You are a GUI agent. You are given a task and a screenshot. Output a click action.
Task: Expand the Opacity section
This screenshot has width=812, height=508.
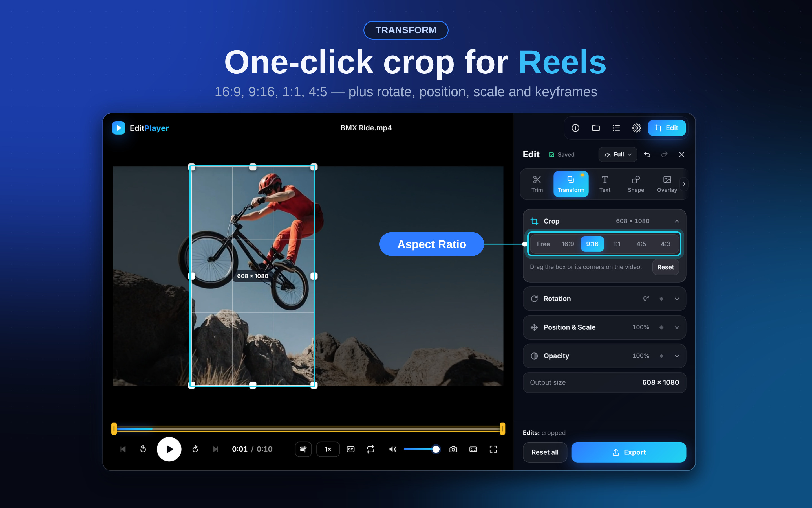677,356
